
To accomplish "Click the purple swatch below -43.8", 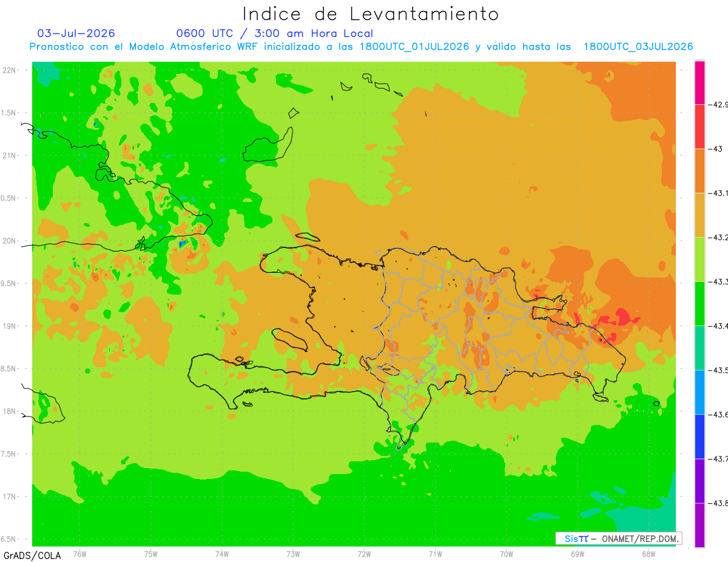I will point(699,524).
